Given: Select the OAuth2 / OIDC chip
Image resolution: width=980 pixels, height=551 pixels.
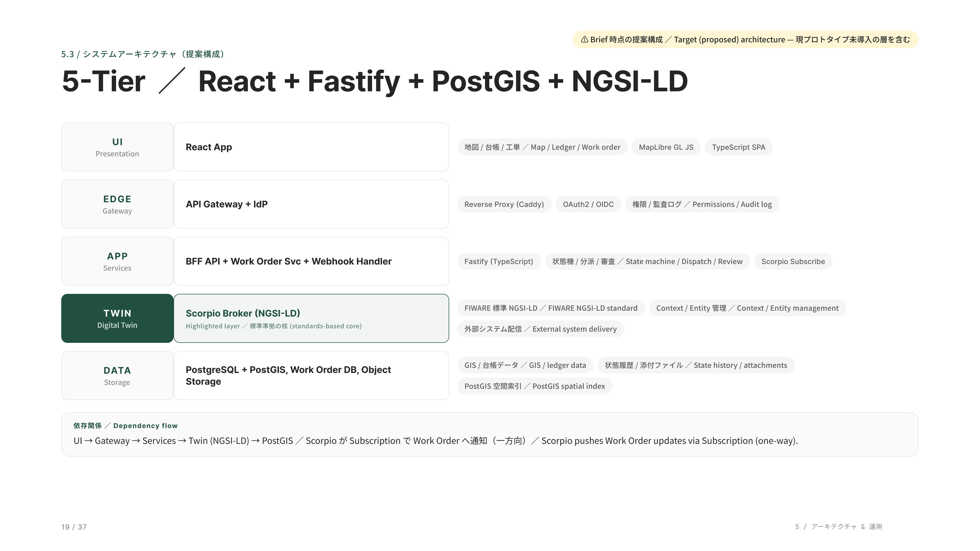Looking at the screenshot, I should tap(588, 204).
